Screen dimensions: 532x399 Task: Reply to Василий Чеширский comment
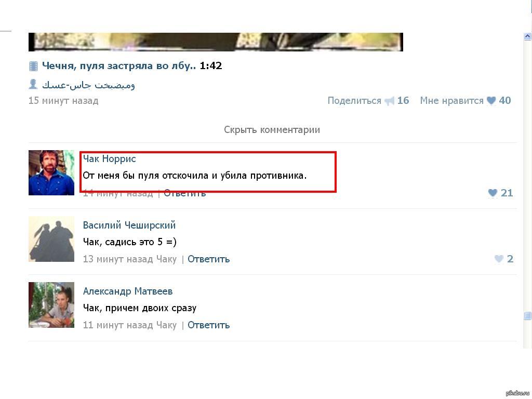coord(209,259)
